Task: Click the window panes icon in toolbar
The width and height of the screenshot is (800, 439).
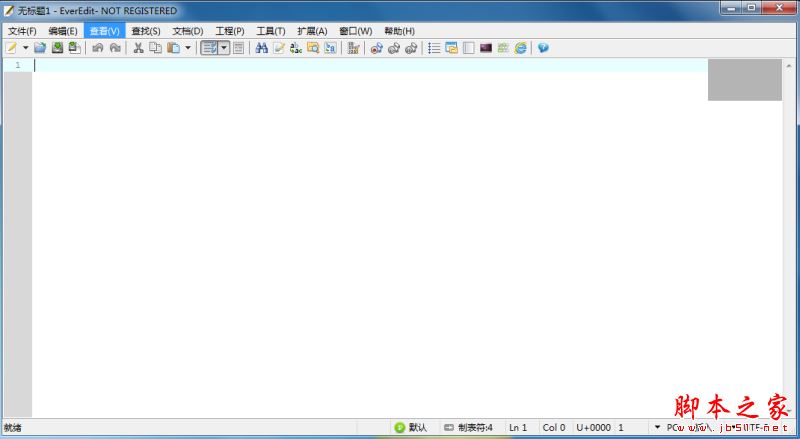Action: pyautogui.click(x=451, y=48)
